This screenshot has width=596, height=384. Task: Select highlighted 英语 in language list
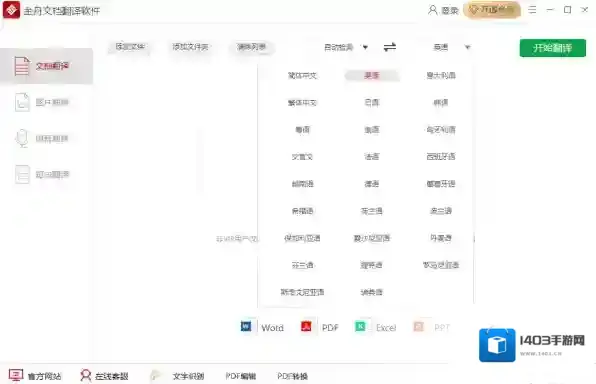372,76
